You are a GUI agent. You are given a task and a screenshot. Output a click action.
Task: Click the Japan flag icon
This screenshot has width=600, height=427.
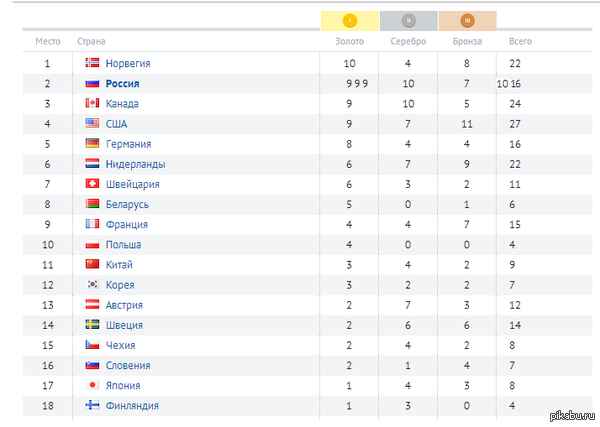pyautogui.click(x=92, y=385)
